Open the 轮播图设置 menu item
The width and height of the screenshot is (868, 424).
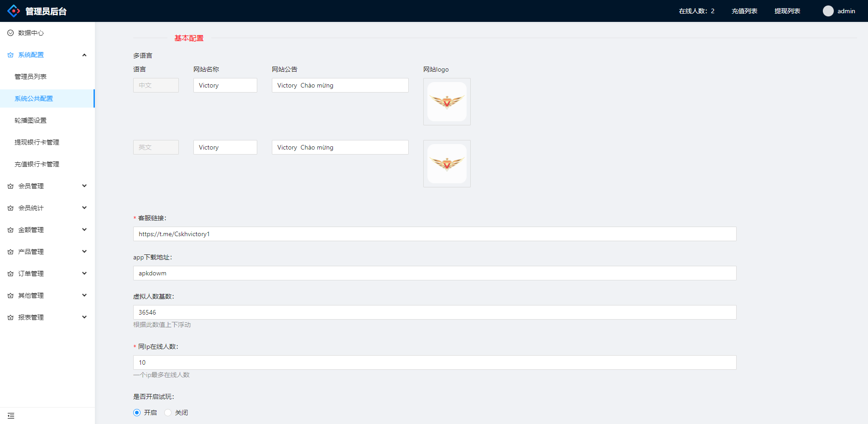pyautogui.click(x=31, y=120)
